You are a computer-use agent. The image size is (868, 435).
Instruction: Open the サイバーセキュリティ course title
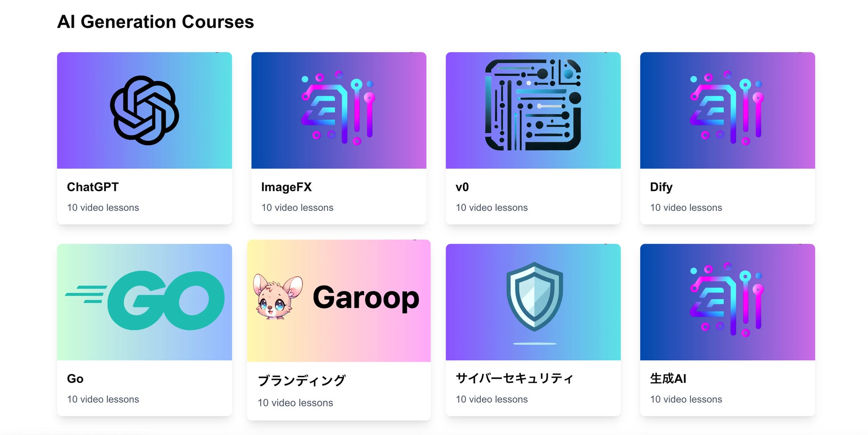515,378
